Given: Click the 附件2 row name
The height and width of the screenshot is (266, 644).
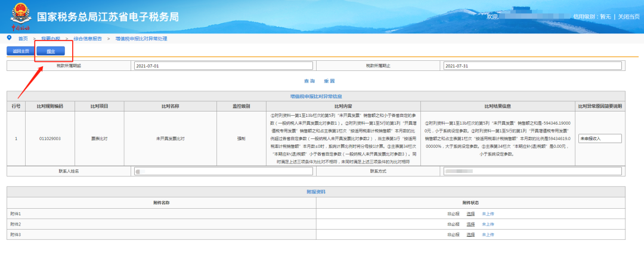Looking at the screenshot, I should pyautogui.click(x=16, y=224).
